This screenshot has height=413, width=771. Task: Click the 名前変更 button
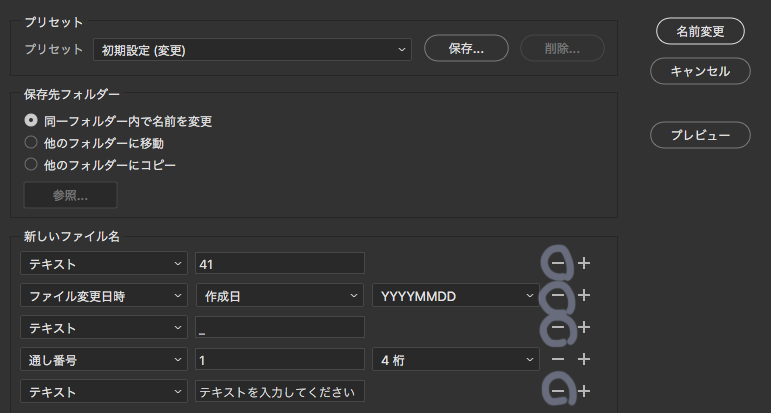pyautogui.click(x=700, y=31)
